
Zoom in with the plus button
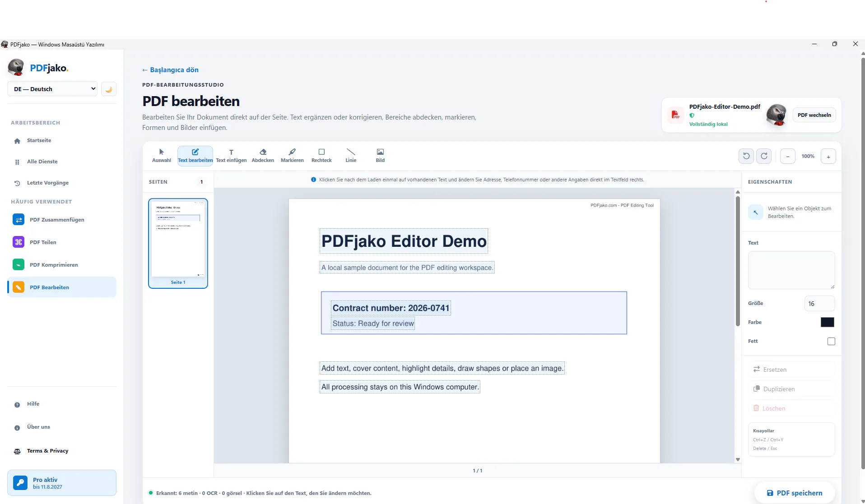click(x=828, y=156)
